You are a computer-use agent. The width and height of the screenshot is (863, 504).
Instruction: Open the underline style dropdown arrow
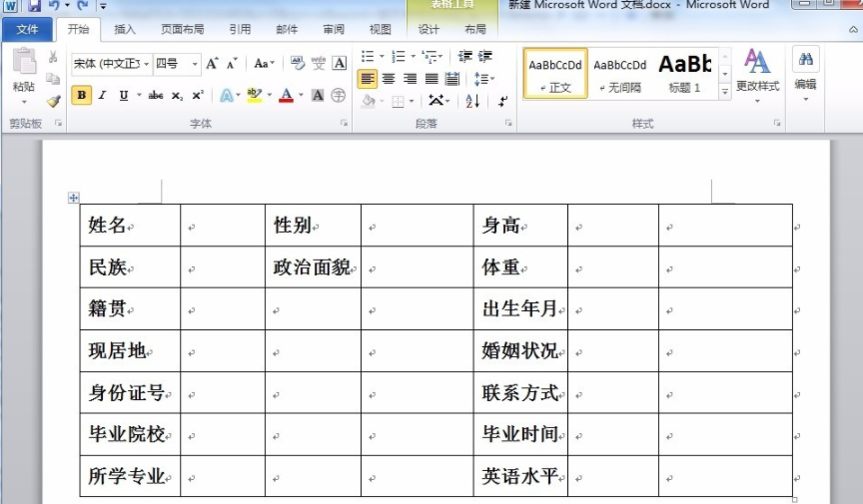click(x=139, y=96)
